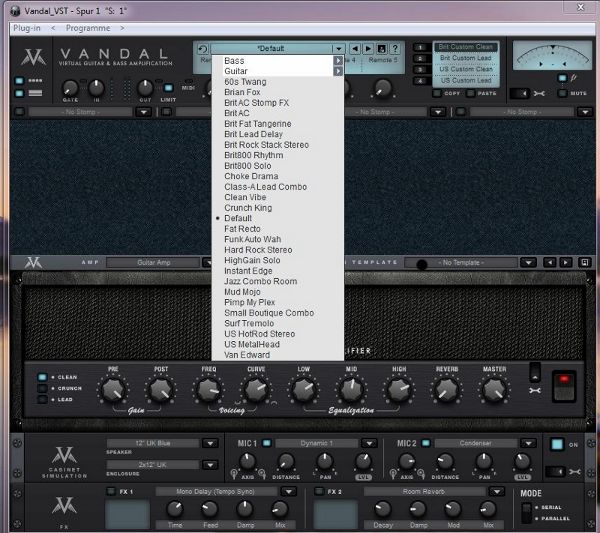Click the MIC 1 left axis microphone icon
Screen dimensions: 600x533
click(234, 474)
